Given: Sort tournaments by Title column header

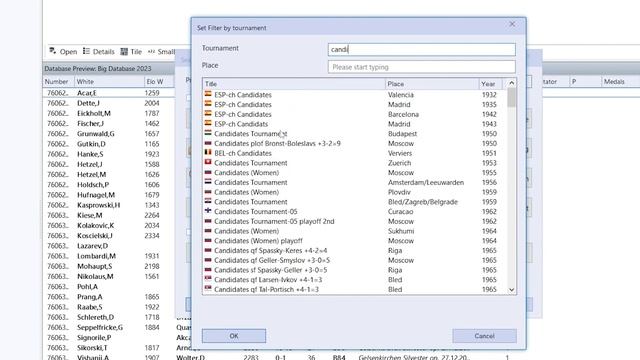Looking at the screenshot, I should pyautogui.click(x=294, y=84).
